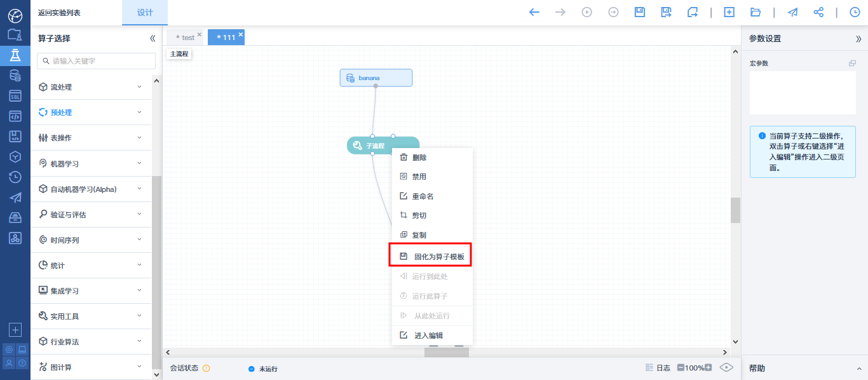Choose 删除 from the context menu
The height and width of the screenshot is (380, 868).
pyautogui.click(x=432, y=158)
